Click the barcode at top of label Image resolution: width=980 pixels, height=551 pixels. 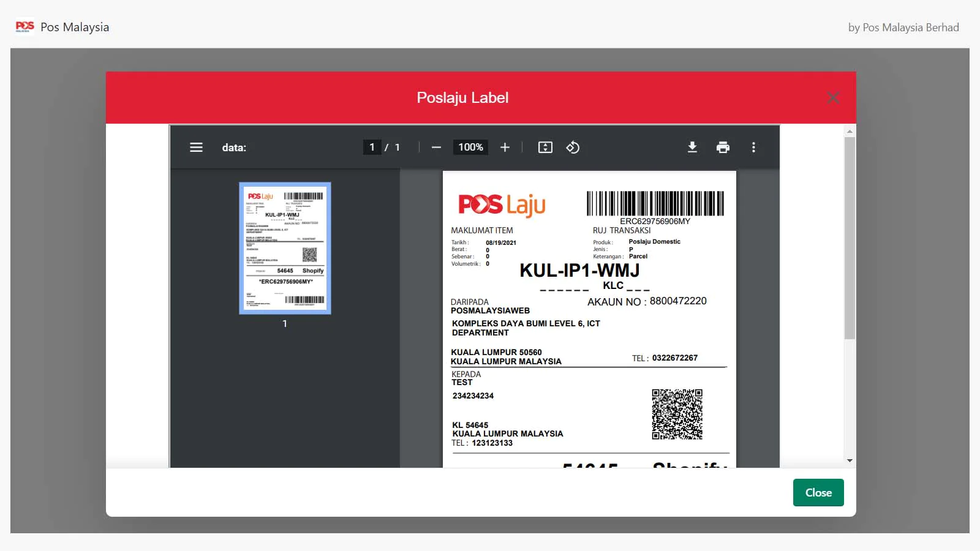point(655,203)
